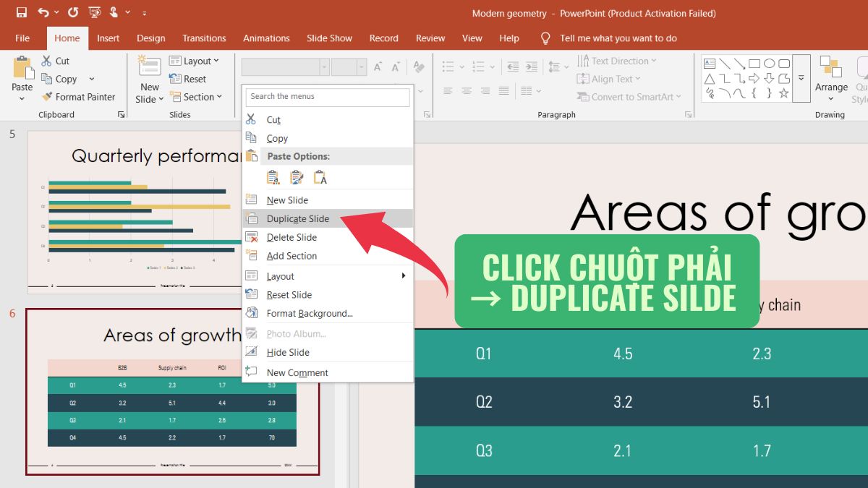Click the Save icon in title bar
The height and width of the screenshot is (488, 868).
(21, 12)
